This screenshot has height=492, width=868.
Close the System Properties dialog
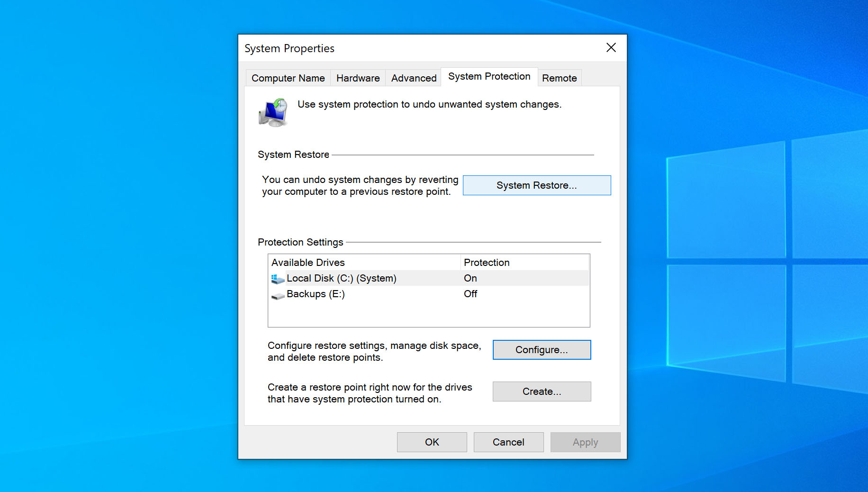(611, 47)
